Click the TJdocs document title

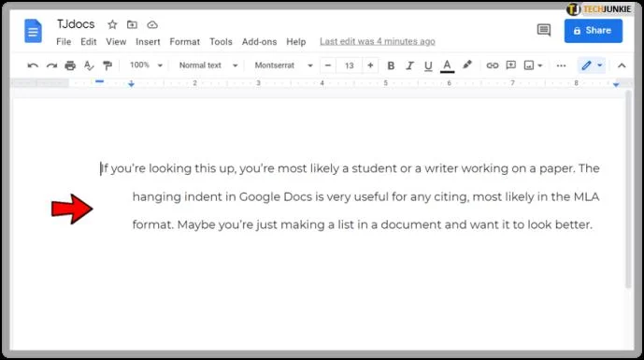[x=76, y=24]
